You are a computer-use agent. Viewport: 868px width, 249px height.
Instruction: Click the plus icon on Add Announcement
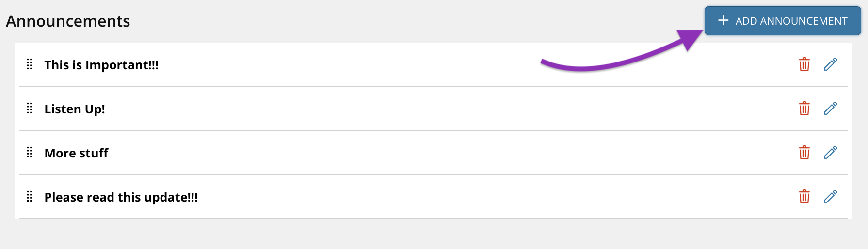click(723, 20)
